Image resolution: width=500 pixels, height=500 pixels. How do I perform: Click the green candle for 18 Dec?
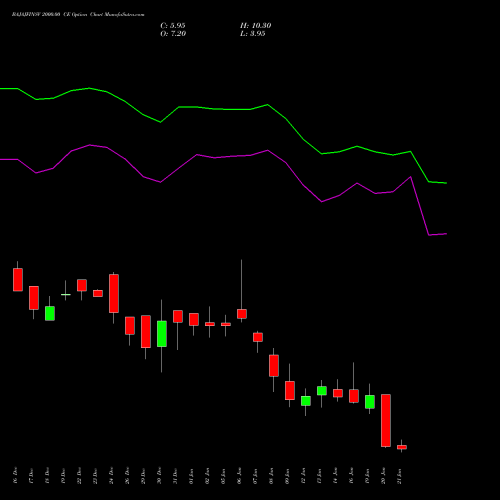(50, 313)
